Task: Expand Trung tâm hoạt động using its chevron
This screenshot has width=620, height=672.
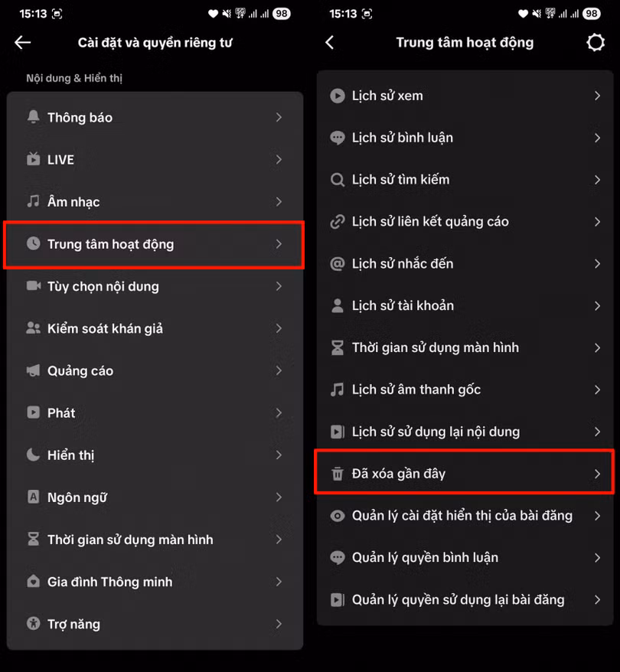Action: [279, 244]
